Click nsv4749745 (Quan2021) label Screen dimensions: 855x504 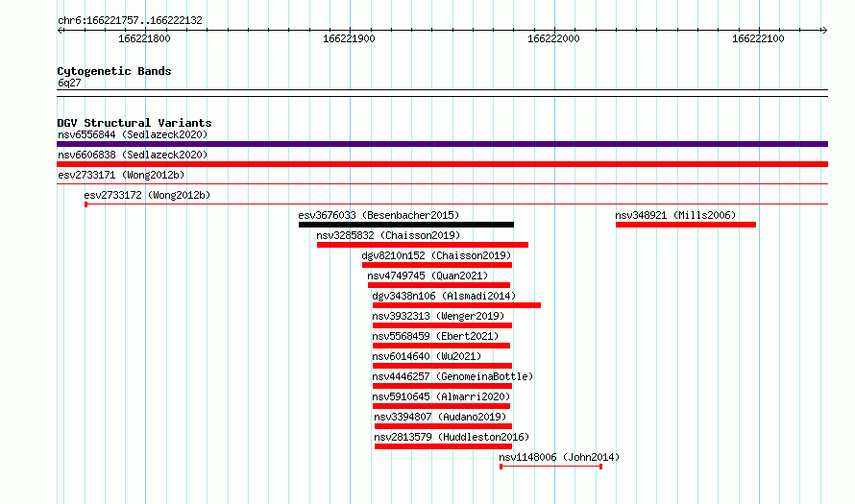pos(427,276)
